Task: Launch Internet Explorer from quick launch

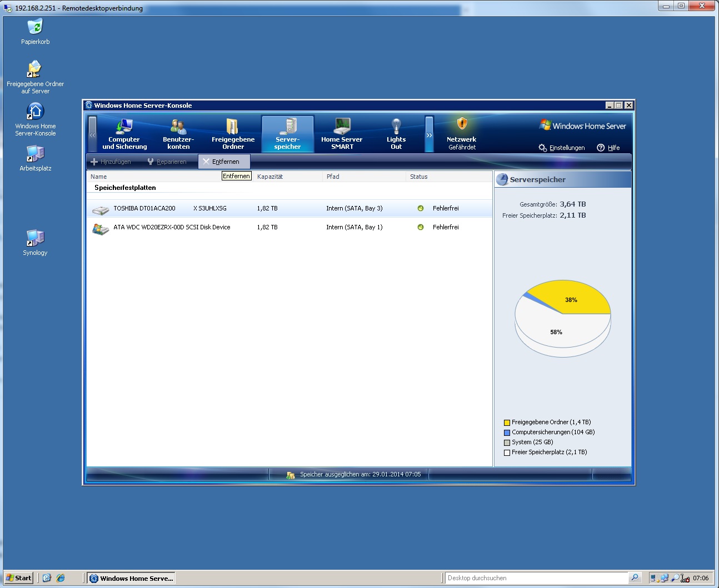Action: click(61, 578)
